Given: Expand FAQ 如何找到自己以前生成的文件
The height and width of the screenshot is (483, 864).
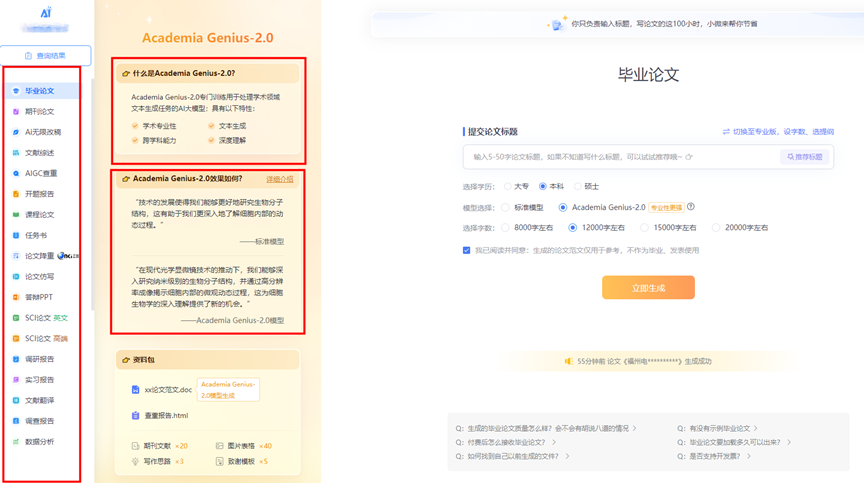Looking at the screenshot, I should coord(512,456).
